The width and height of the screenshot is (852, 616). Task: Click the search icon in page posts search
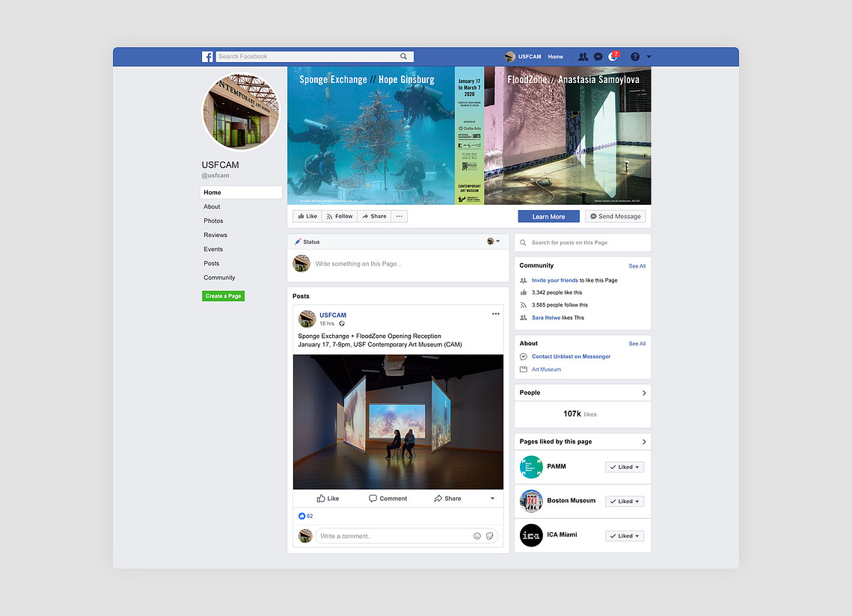click(x=523, y=243)
